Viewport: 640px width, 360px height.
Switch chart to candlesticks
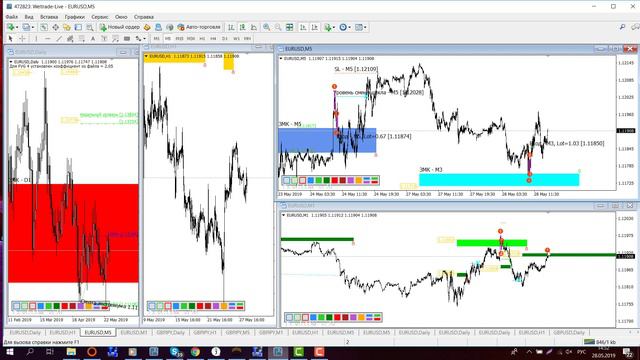[x=242, y=27]
